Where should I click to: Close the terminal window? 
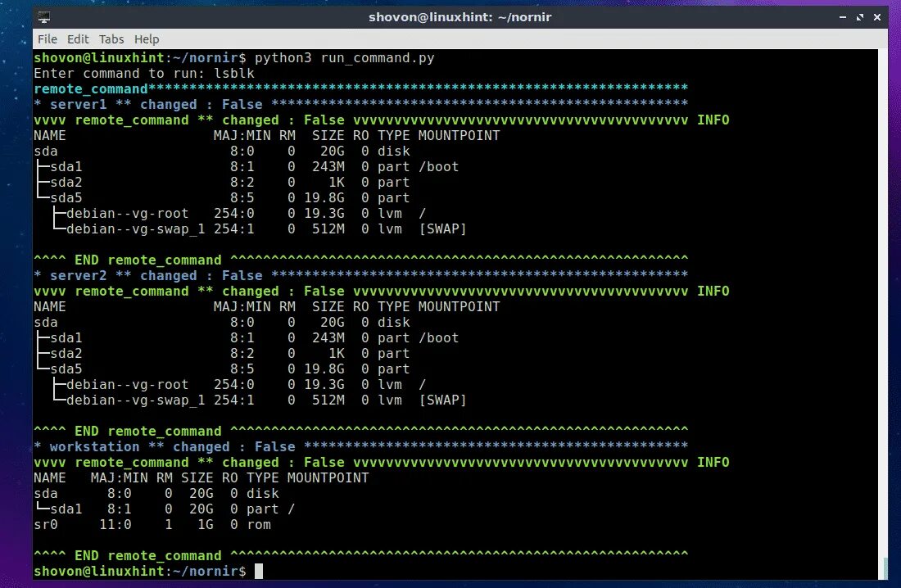[x=877, y=17]
